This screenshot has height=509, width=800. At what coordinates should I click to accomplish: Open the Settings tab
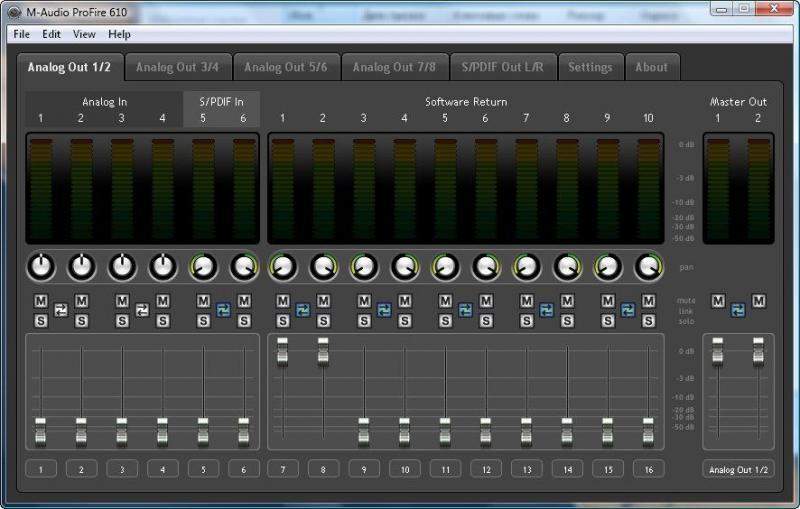click(590, 67)
